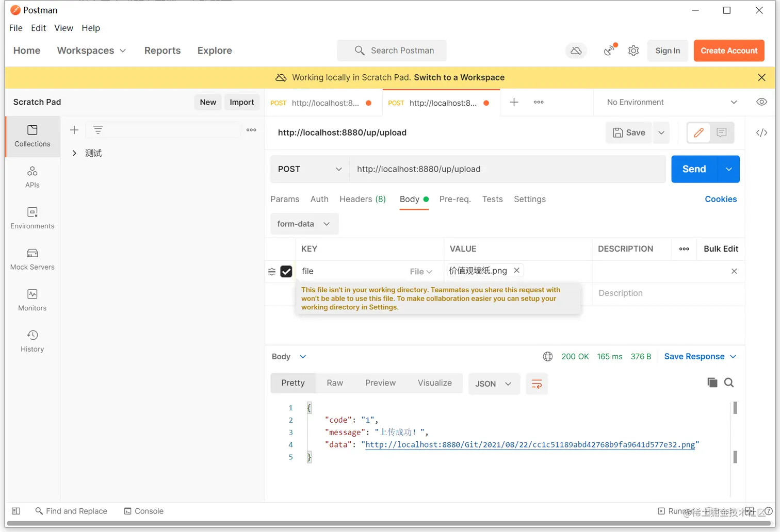Change the File key type dropdown
The height and width of the screenshot is (532, 780).
(421, 272)
